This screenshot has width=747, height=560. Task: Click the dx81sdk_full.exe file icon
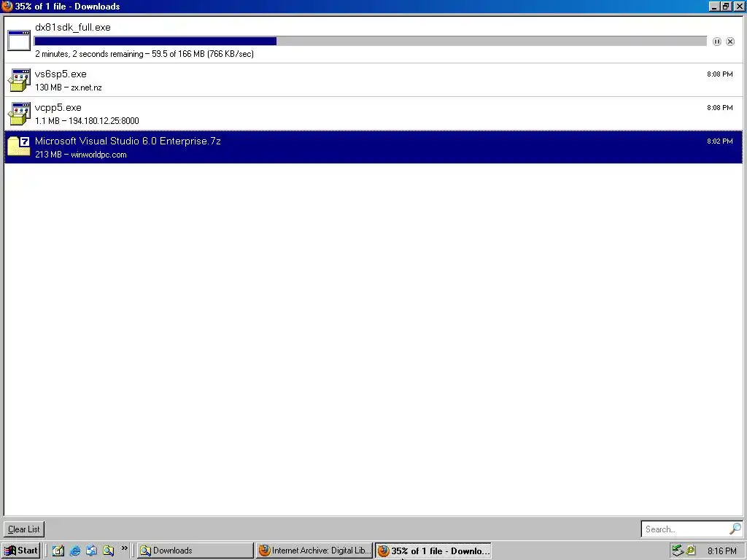coord(19,40)
